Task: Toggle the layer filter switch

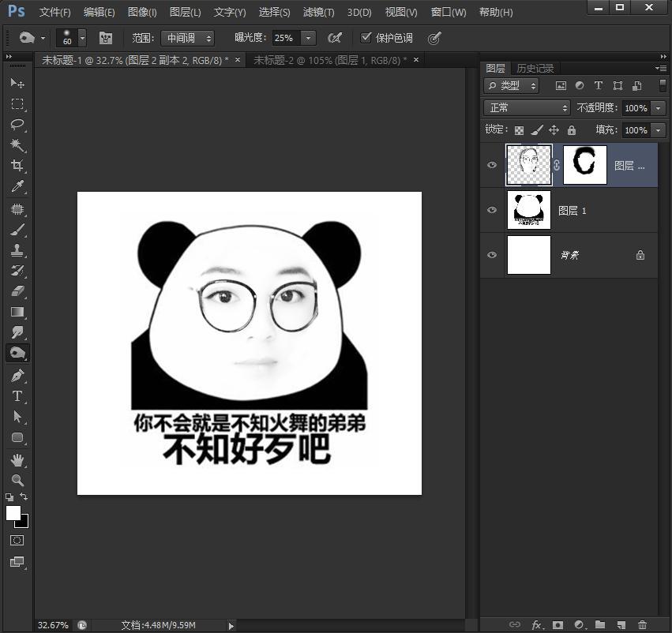Action: pyautogui.click(x=663, y=84)
